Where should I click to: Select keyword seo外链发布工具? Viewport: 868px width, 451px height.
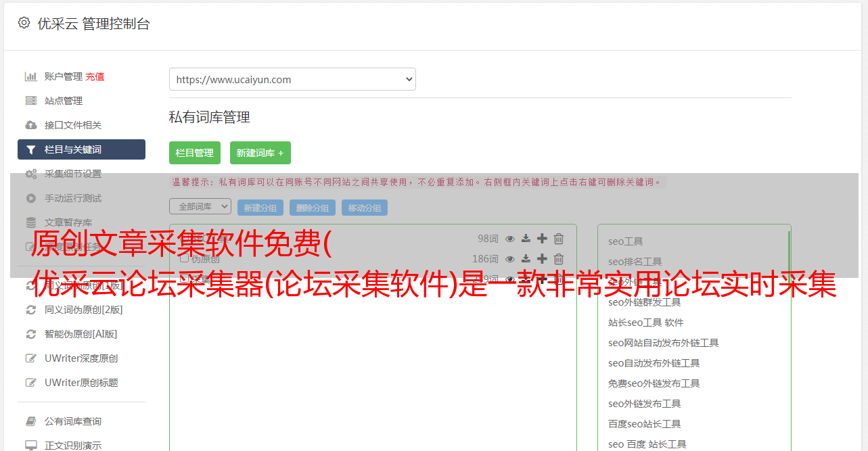(x=644, y=404)
